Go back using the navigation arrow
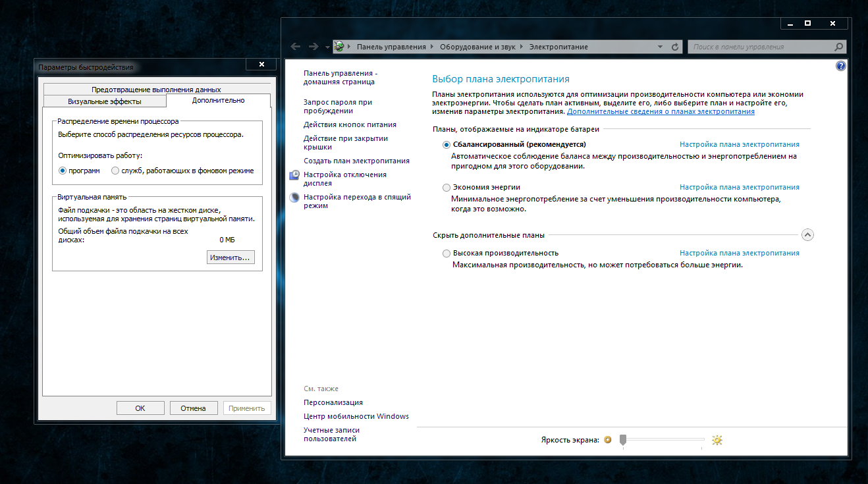Screen dimensions: 868x484 pyautogui.click(x=296, y=47)
